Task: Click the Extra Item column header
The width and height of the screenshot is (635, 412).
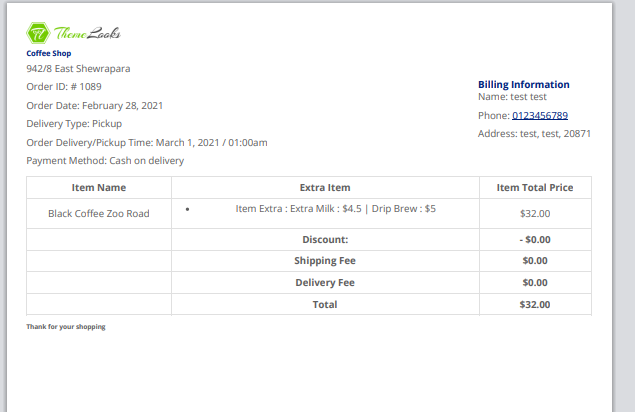Action: tap(325, 187)
